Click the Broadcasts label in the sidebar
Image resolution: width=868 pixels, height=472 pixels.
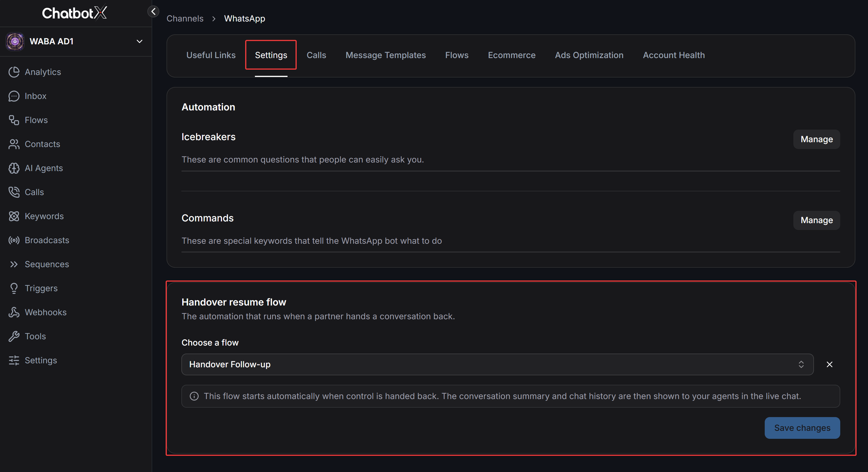(47, 240)
